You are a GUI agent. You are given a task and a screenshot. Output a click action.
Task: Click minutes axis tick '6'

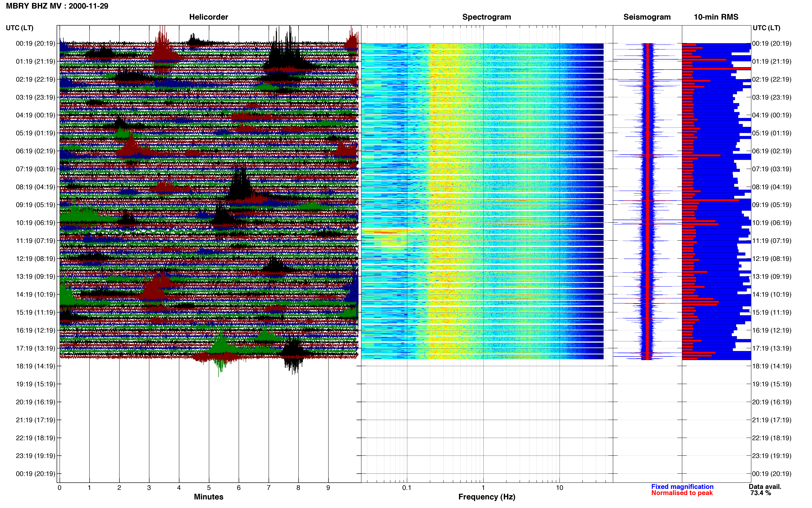(x=239, y=487)
